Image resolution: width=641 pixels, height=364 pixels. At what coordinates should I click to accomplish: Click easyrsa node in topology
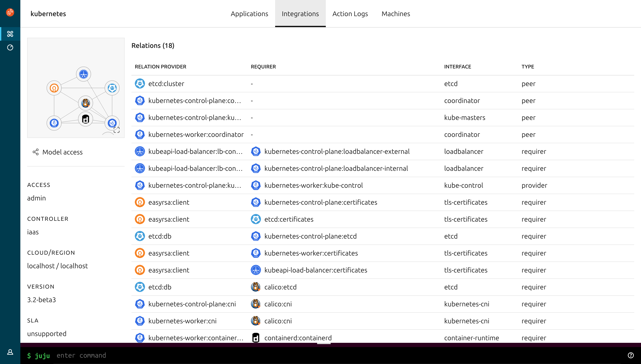(54, 88)
